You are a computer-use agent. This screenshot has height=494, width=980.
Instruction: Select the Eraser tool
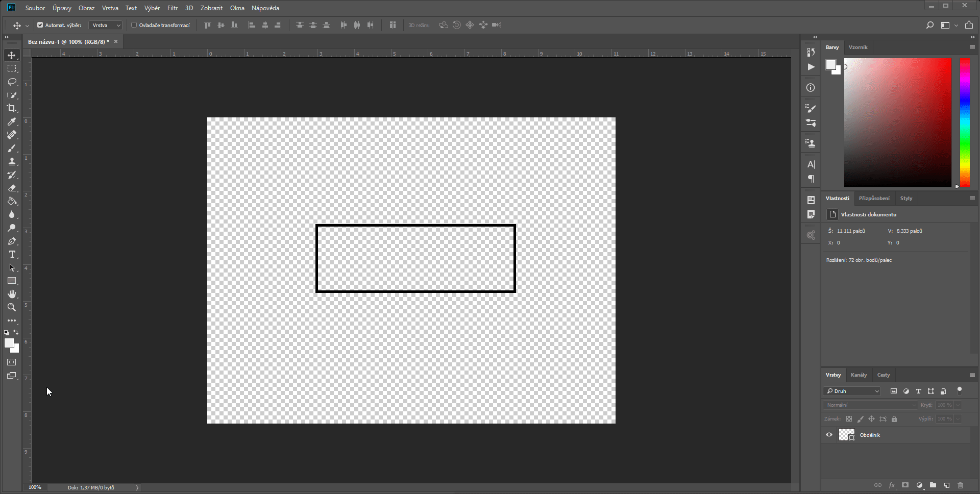(x=12, y=188)
